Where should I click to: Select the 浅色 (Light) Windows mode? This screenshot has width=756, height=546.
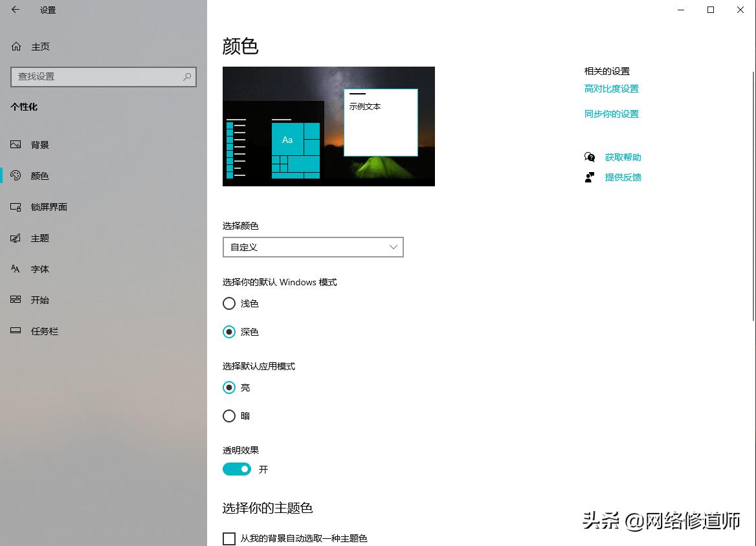coord(229,303)
